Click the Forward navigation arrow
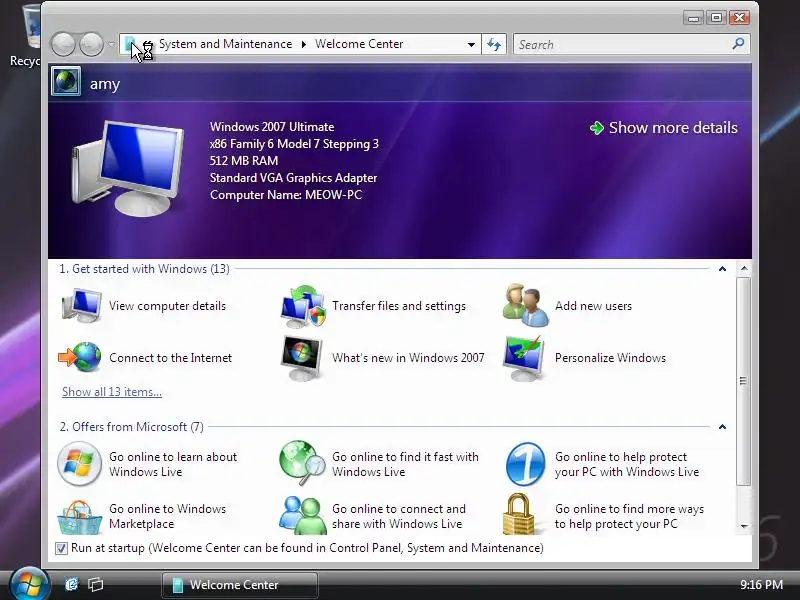 pyautogui.click(x=91, y=44)
